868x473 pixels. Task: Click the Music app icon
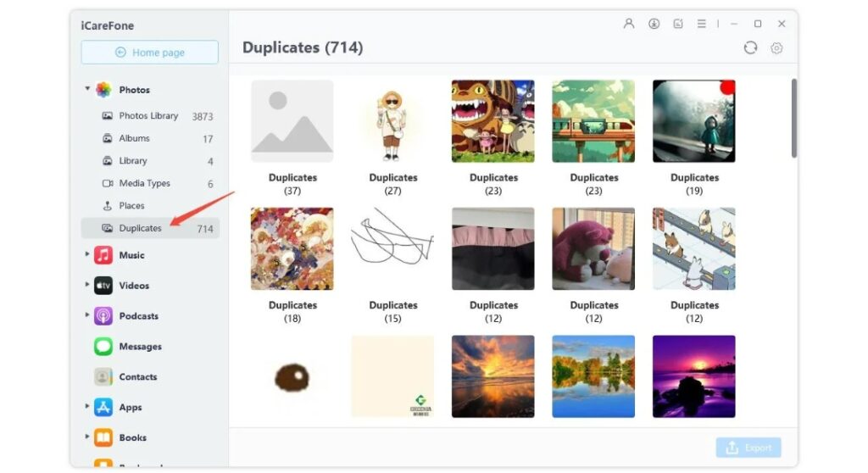tap(103, 255)
